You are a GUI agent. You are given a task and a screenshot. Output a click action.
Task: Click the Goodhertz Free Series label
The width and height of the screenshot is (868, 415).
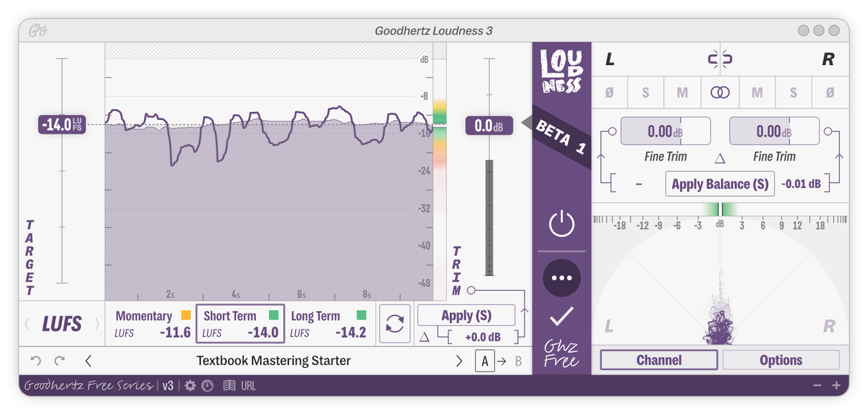pos(88,386)
